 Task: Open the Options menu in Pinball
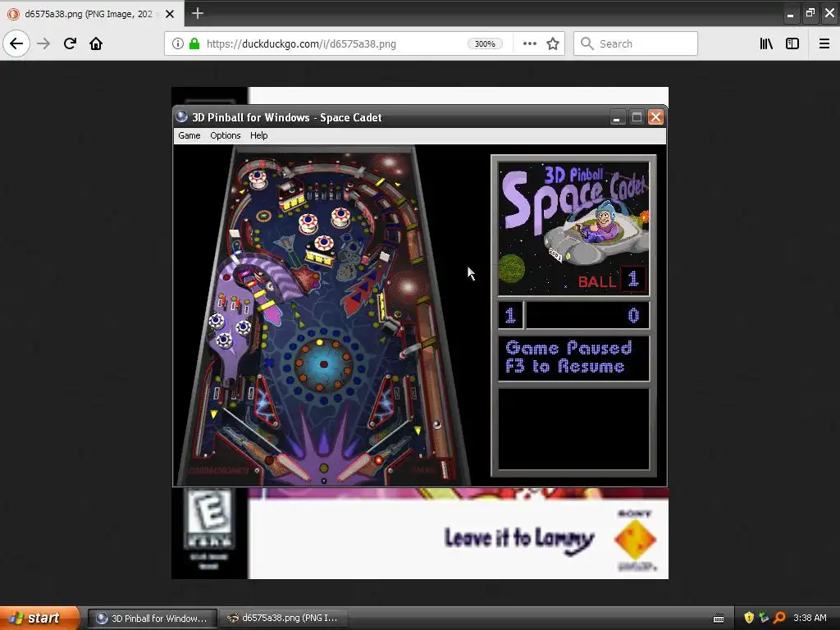coord(225,135)
